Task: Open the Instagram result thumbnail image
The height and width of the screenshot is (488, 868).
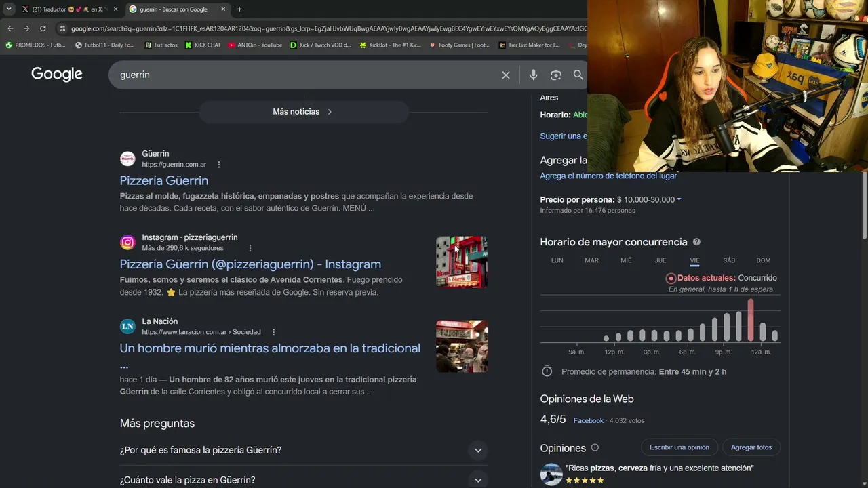Action: (x=462, y=262)
